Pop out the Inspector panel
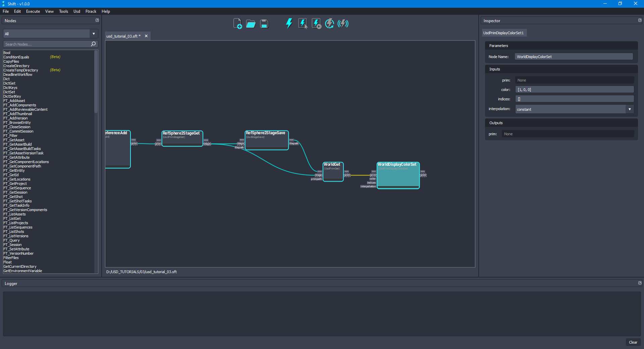The image size is (644, 349). pyautogui.click(x=640, y=20)
